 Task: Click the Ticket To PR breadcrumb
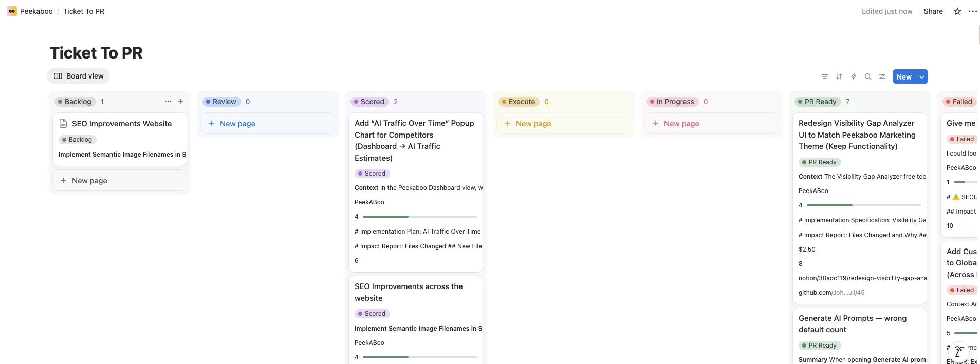[x=84, y=11]
